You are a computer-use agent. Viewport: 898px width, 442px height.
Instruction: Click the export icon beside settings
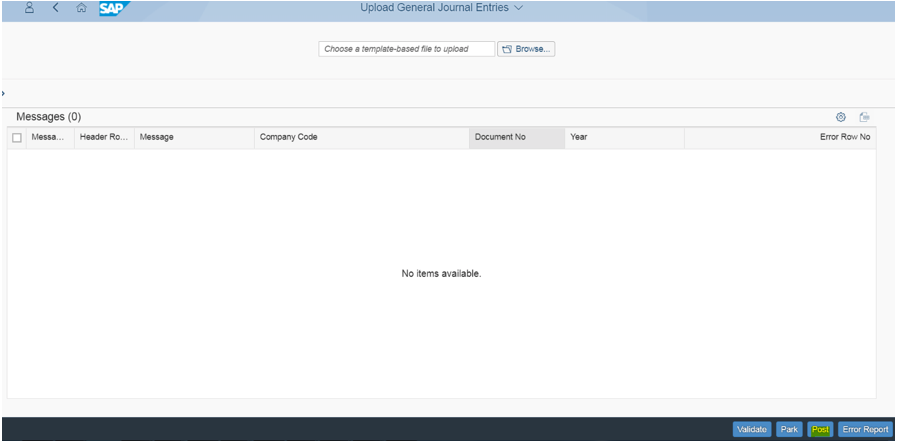coord(864,117)
